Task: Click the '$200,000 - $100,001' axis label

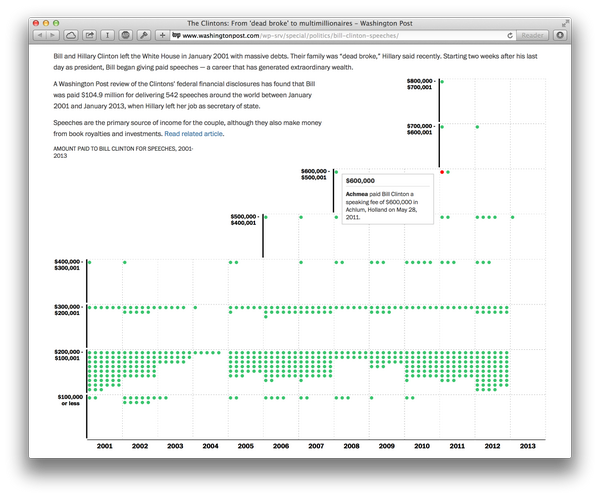Action: [x=68, y=355]
